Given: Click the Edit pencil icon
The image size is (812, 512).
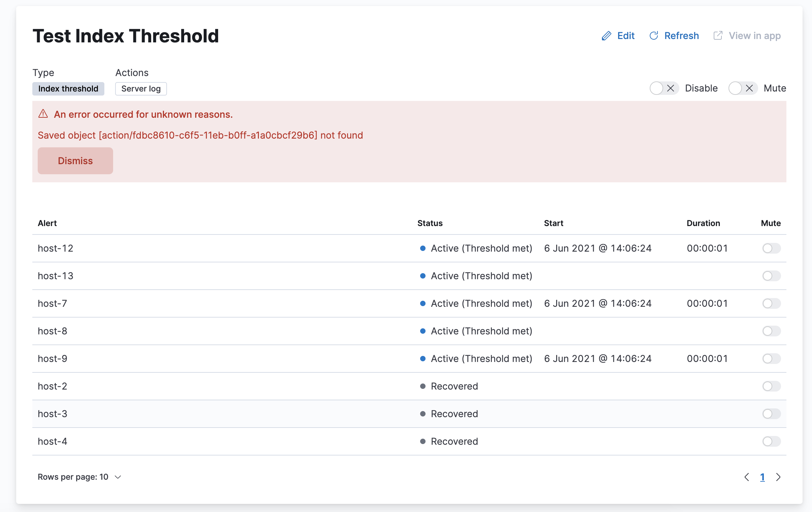Looking at the screenshot, I should pos(606,36).
